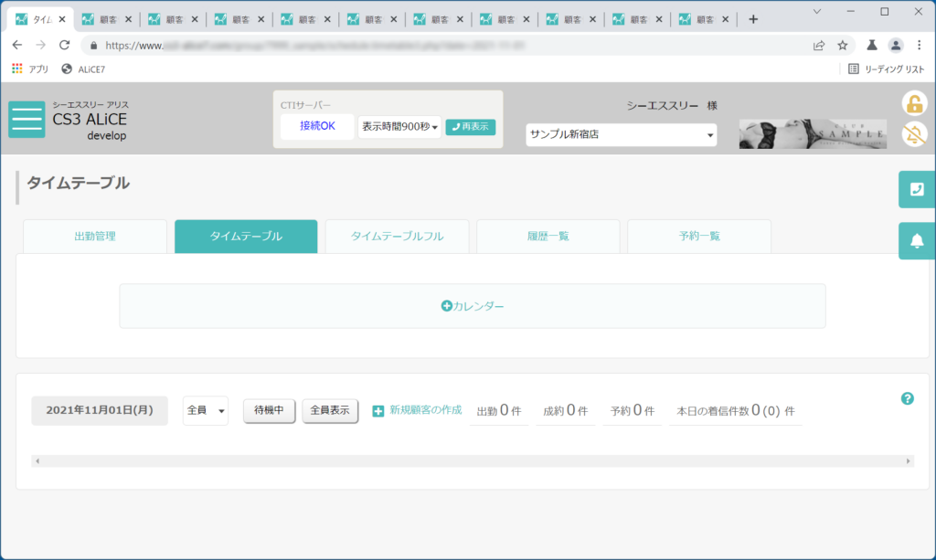Expand the カレンダー panel
This screenshot has width=936, height=560.
click(x=473, y=306)
